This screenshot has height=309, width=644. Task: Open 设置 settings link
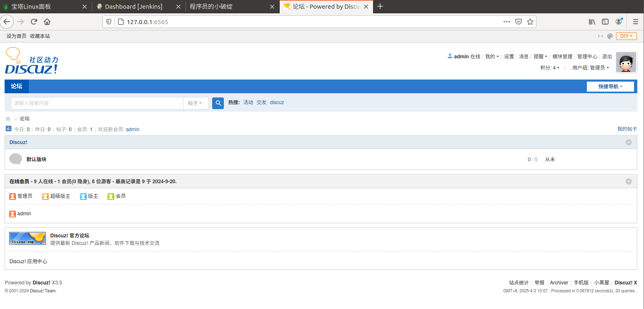[509, 57]
